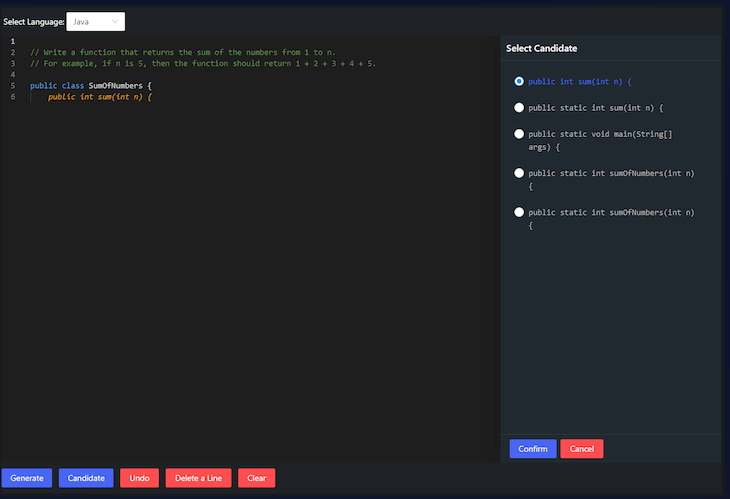Select the 'public int sum(int n)' candidate
The width and height of the screenshot is (730, 499).
pyautogui.click(x=519, y=81)
